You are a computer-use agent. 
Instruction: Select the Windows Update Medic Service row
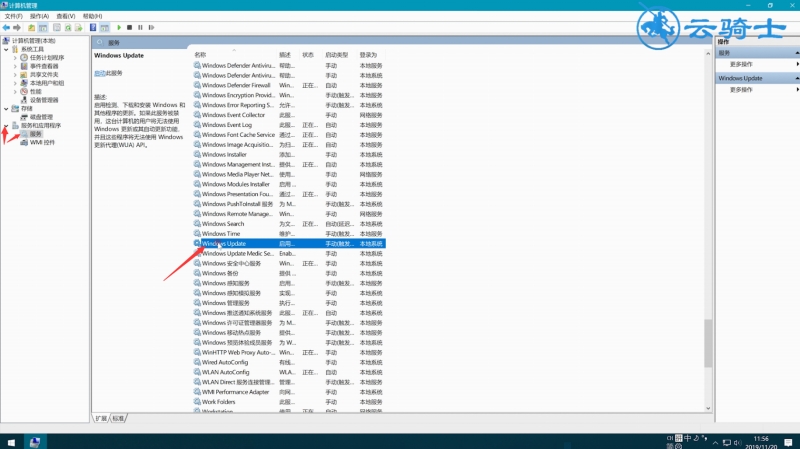289,254
